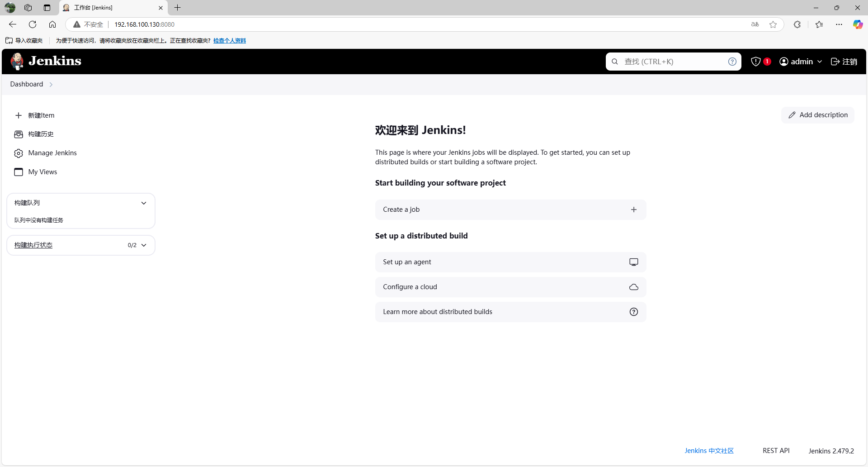The width and height of the screenshot is (868, 467).
Task: Open the workspaces icon in title bar
Action: (x=28, y=8)
